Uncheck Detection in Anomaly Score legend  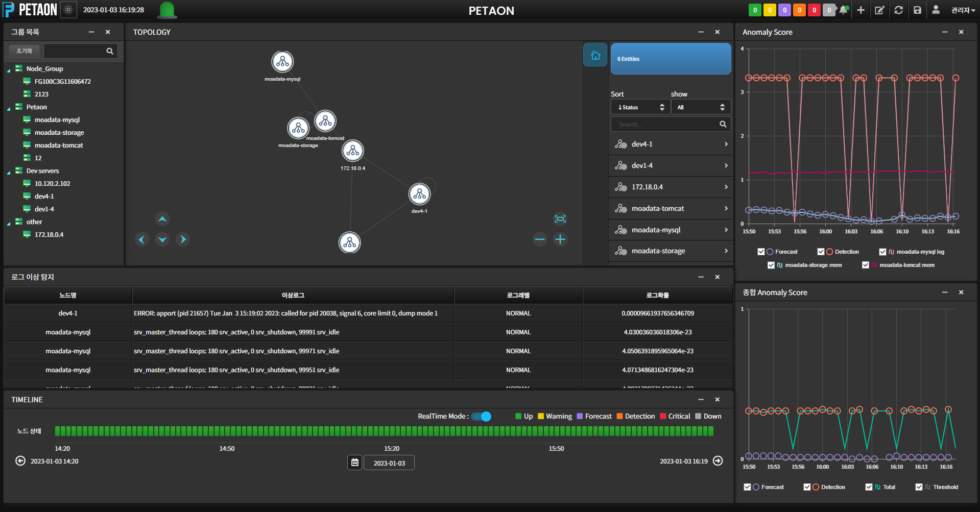(x=821, y=252)
